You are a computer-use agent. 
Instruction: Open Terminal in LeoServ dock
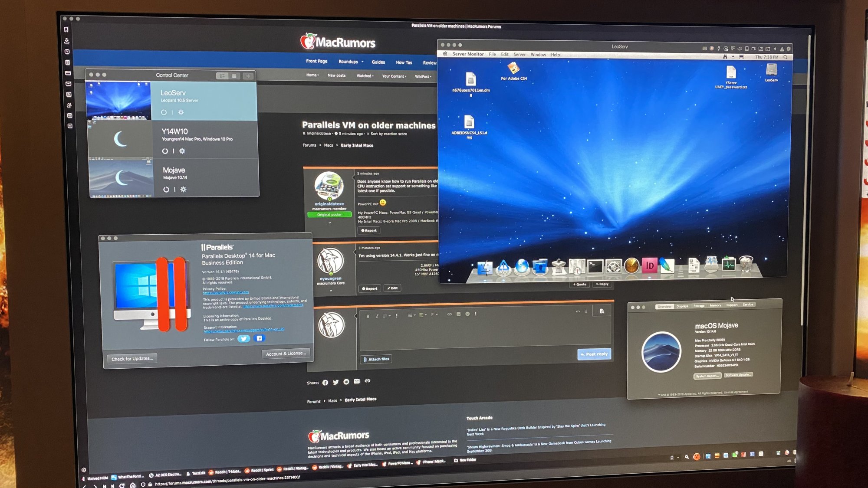(x=595, y=267)
